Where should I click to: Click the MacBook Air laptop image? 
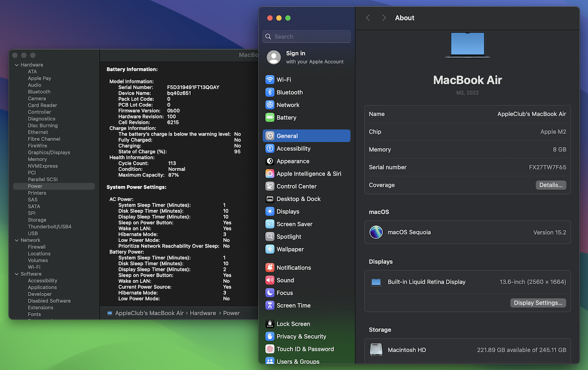468,45
